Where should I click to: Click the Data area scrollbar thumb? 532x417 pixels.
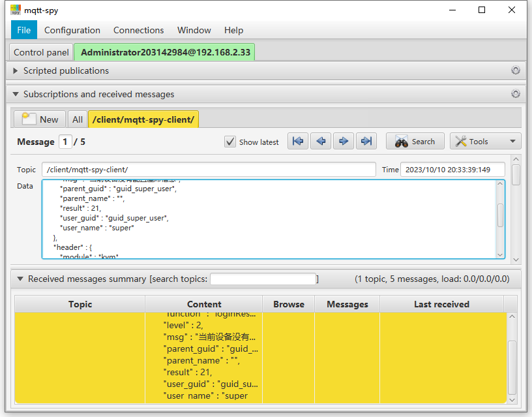point(500,215)
